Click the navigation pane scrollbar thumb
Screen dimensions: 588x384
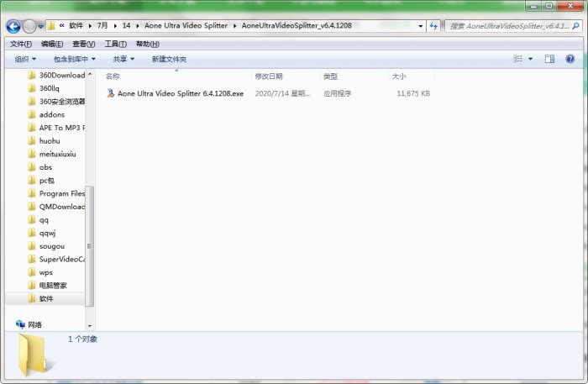coord(90,246)
